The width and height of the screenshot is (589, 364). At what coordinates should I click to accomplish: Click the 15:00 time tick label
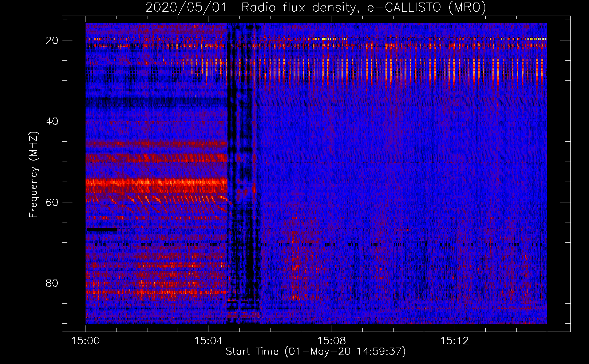[x=86, y=341]
